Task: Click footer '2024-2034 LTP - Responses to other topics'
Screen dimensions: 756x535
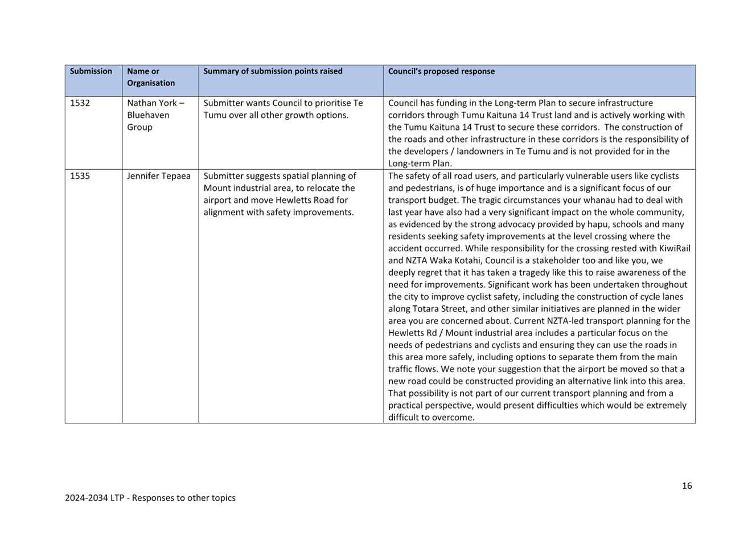Action: tap(150, 497)
